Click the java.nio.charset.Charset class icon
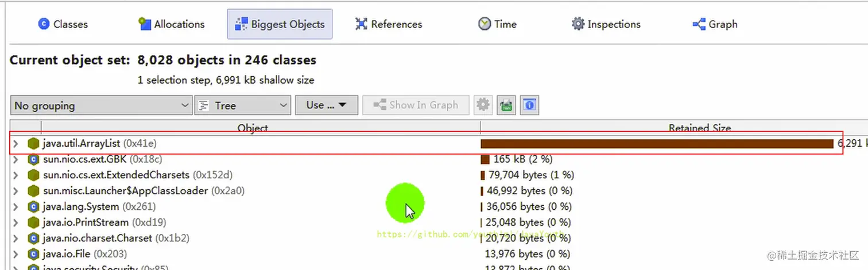Image resolution: width=868 pixels, height=270 pixels. click(33, 238)
